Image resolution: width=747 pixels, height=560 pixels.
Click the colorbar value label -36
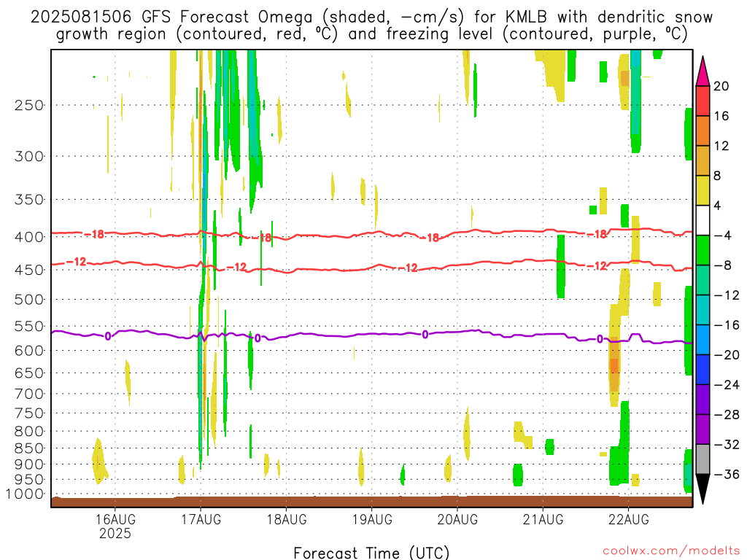click(727, 474)
